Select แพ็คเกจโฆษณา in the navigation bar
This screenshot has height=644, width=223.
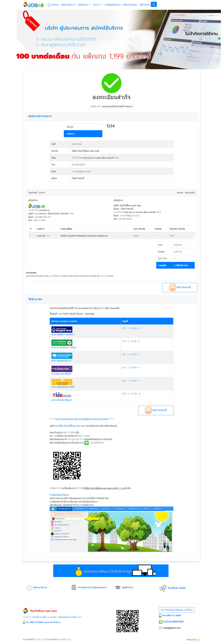[130, 5]
